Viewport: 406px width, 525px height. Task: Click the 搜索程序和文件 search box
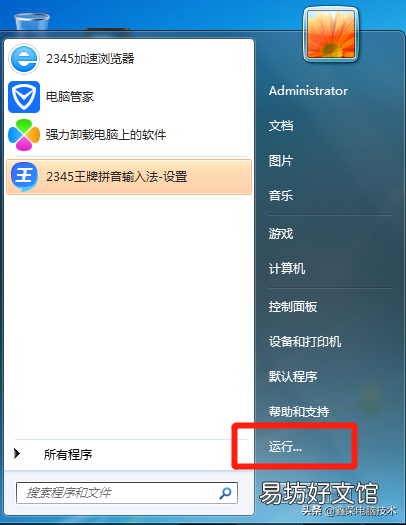(127, 493)
